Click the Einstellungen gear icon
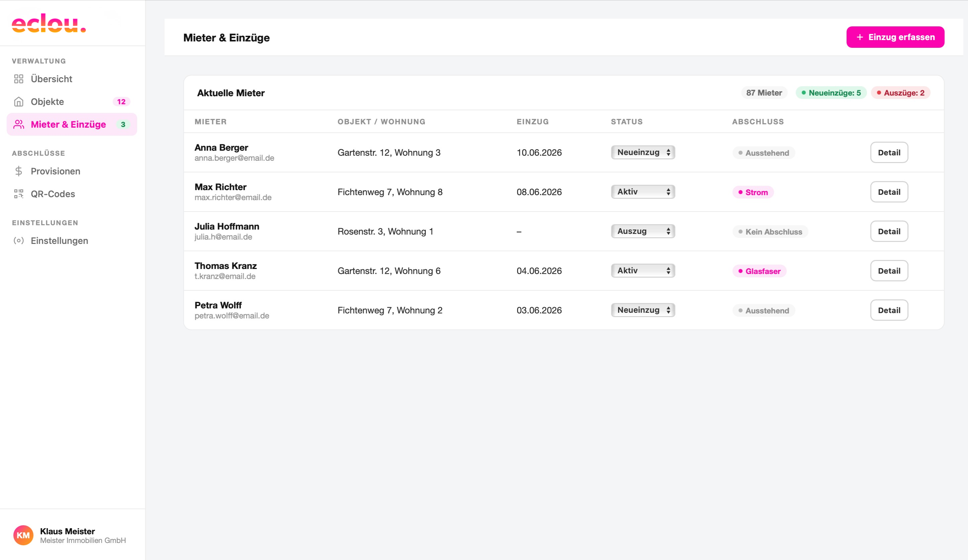This screenshot has height=560, width=968. pyautogui.click(x=18, y=241)
